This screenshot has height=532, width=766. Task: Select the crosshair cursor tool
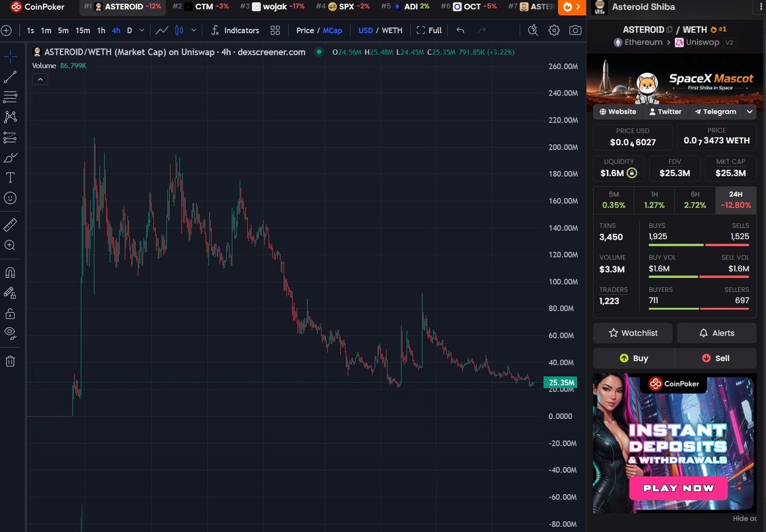pyautogui.click(x=10, y=57)
